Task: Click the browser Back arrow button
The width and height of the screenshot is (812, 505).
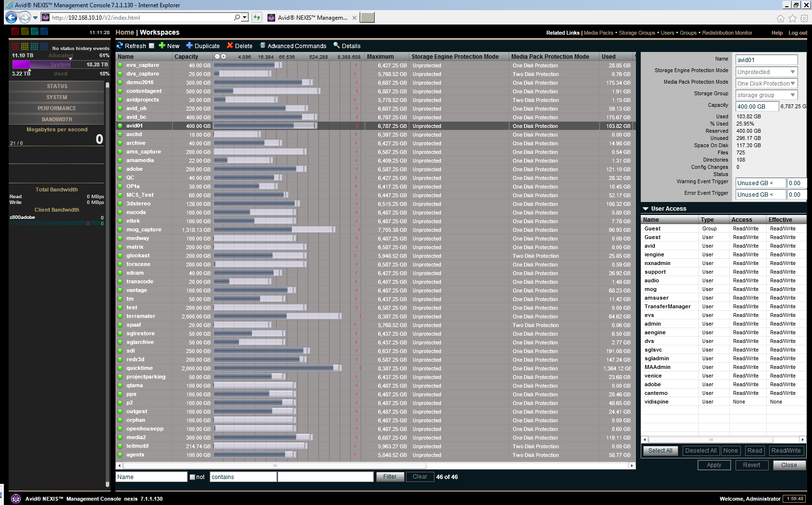Action: 11,17
